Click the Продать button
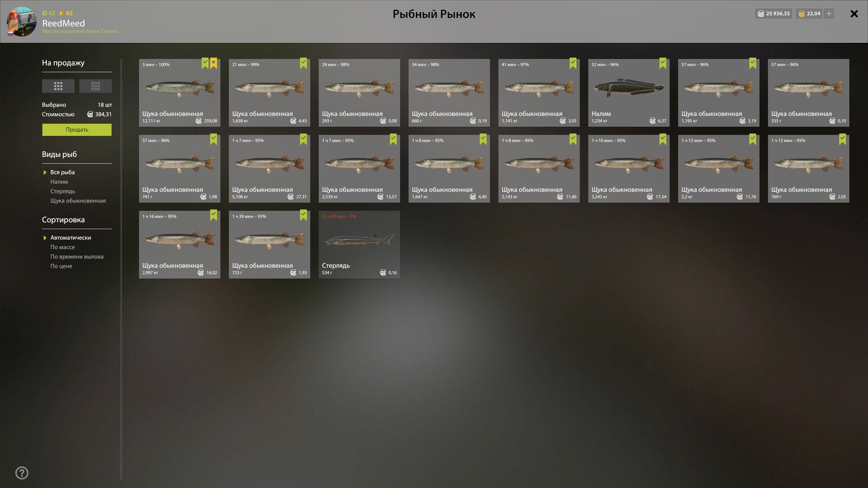The image size is (868, 488). pos(77,129)
